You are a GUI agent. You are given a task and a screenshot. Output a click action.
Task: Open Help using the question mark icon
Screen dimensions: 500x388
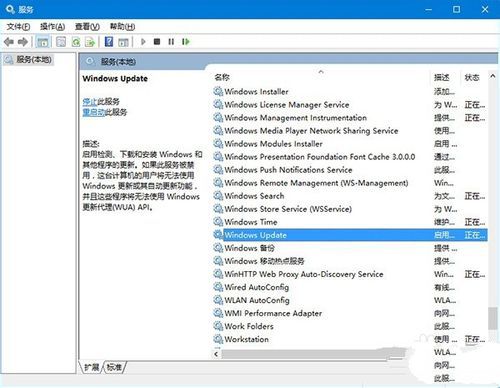click(x=109, y=42)
